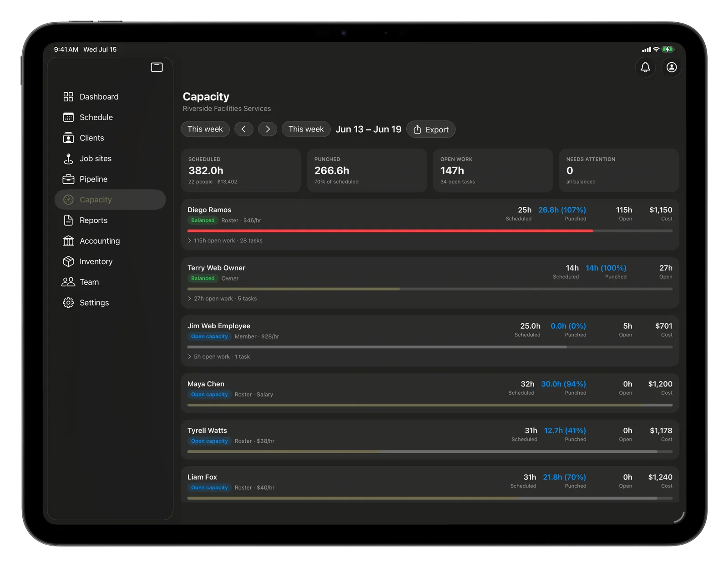Expand Jim Web Employee 5h open work

(x=218, y=357)
